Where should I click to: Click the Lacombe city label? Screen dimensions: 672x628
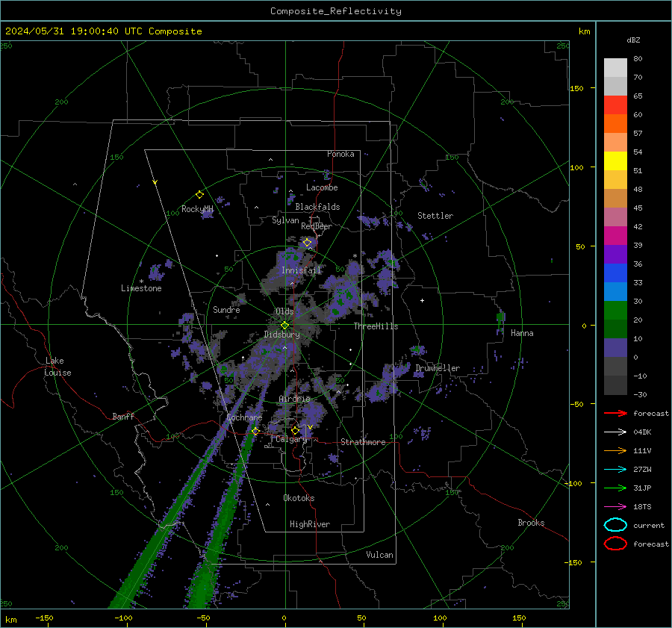tap(322, 187)
